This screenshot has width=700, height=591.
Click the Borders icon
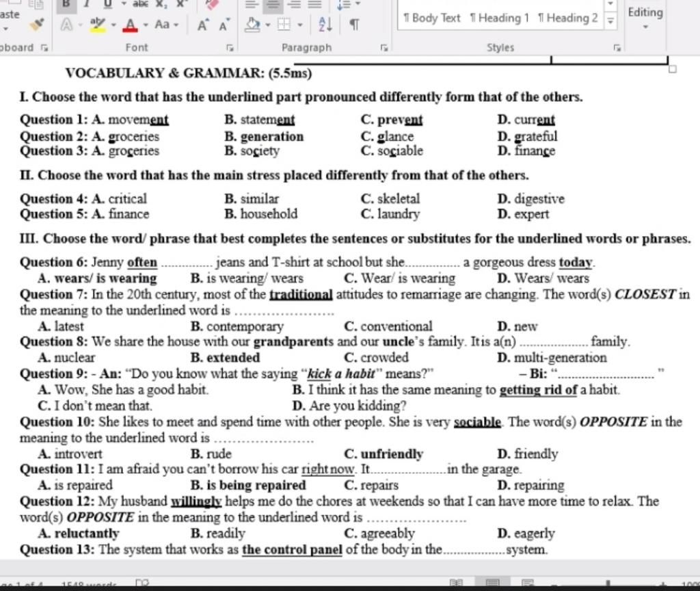tap(284, 24)
